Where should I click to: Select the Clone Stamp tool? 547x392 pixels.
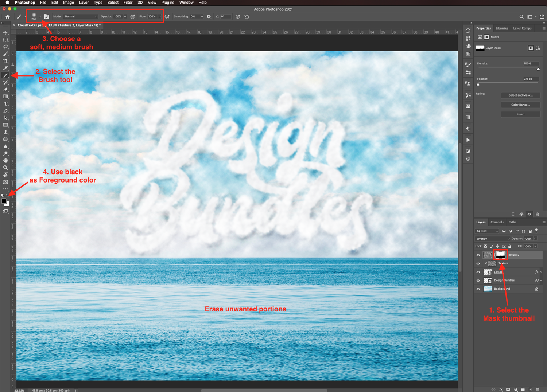tap(5, 132)
